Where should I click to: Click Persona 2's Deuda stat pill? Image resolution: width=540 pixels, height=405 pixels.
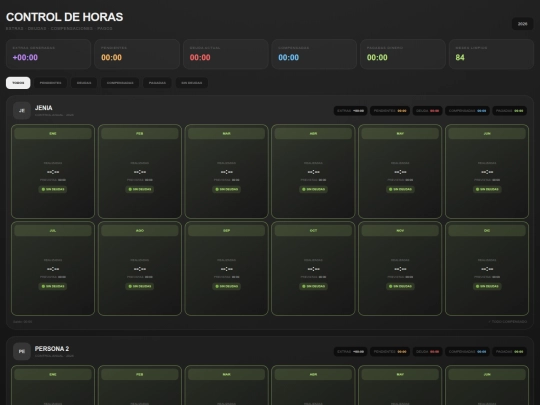click(x=427, y=352)
